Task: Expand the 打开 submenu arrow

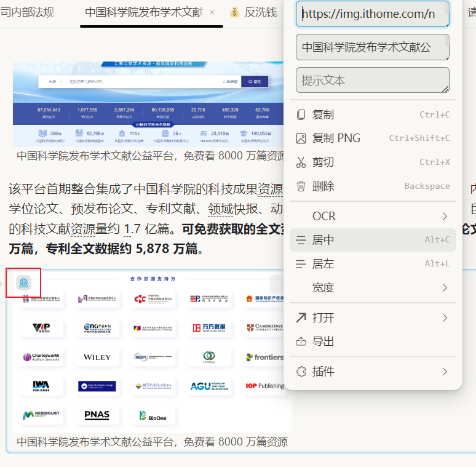Action: coord(445,317)
